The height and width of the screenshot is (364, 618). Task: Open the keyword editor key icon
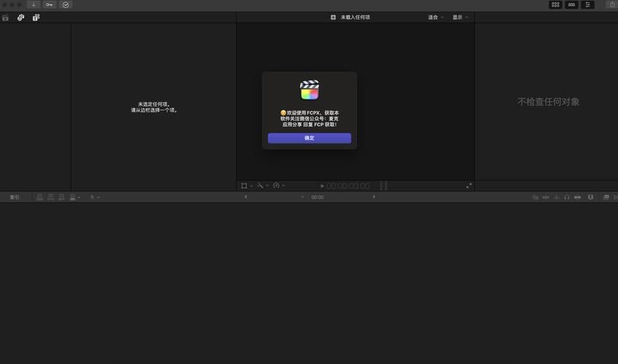click(x=50, y=4)
